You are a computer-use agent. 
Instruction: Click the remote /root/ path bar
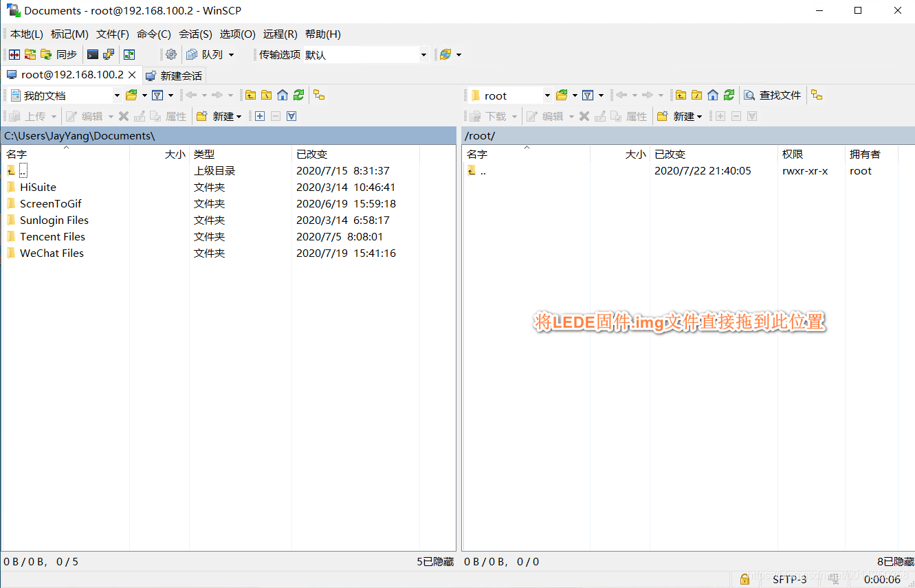point(687,135)
